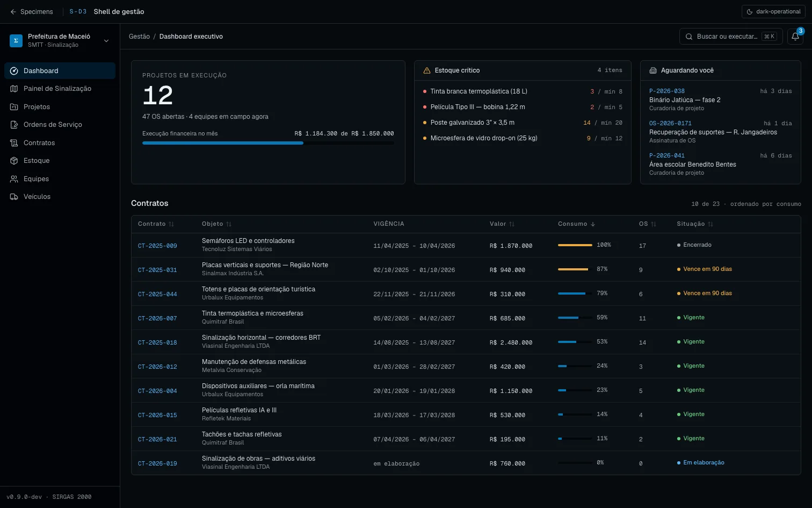Click the ⌘K shortcut badge
Viewport: 812px width, 508px height.
point(769,37)
